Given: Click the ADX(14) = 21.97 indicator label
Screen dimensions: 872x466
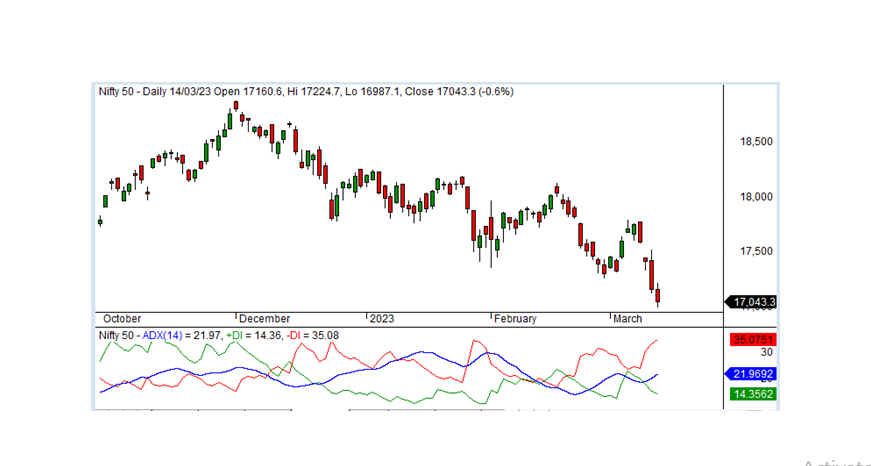Looking at the screenshot, I should click(x=182, y=335).
